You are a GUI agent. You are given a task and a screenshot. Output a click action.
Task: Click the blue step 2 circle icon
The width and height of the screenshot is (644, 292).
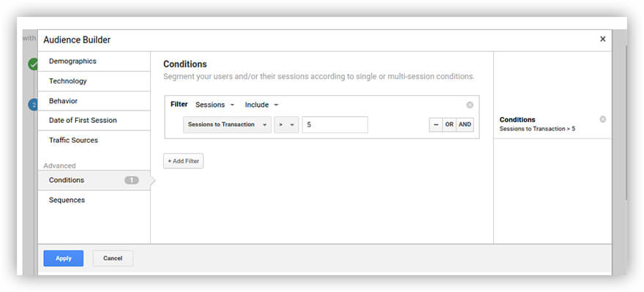click(33, 105)
